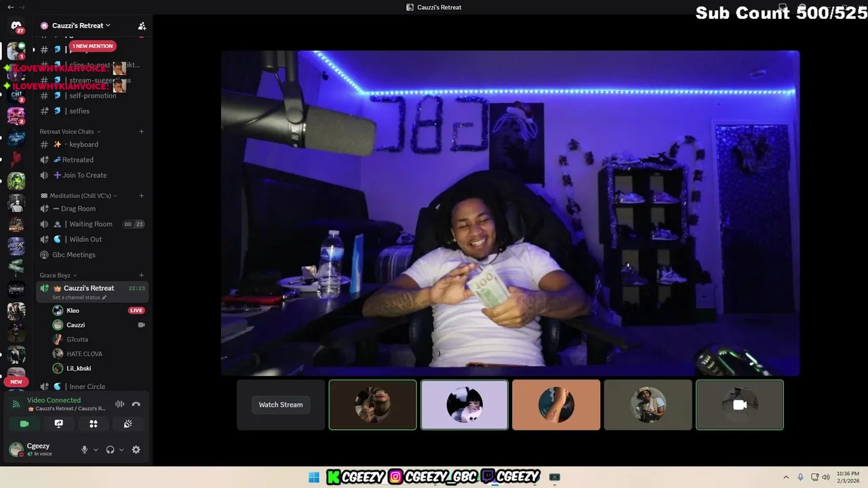Click Kleo's LIVE stream badge
Screen dimensions: 868x488
click(x=136, y=310)
